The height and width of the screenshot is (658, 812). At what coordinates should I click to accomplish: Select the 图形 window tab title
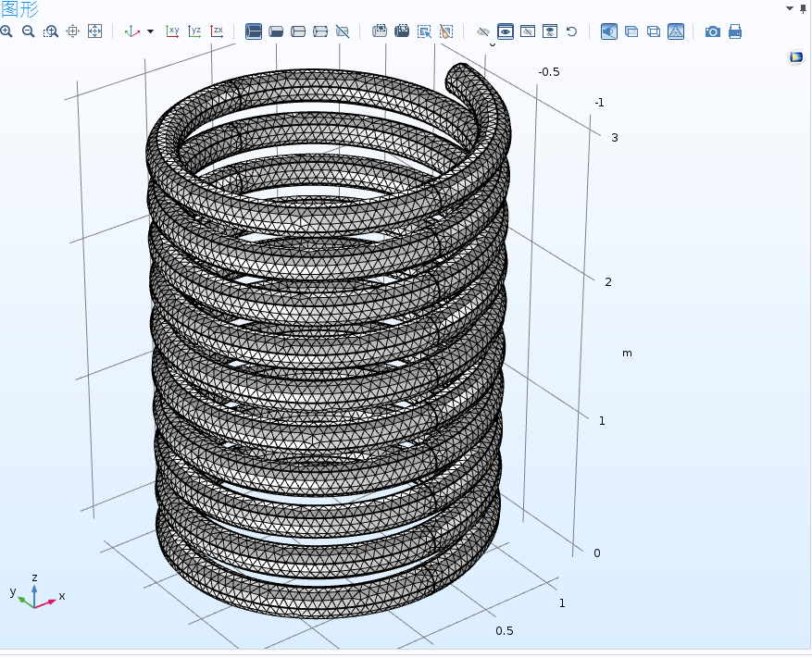[x=19, y=9]
